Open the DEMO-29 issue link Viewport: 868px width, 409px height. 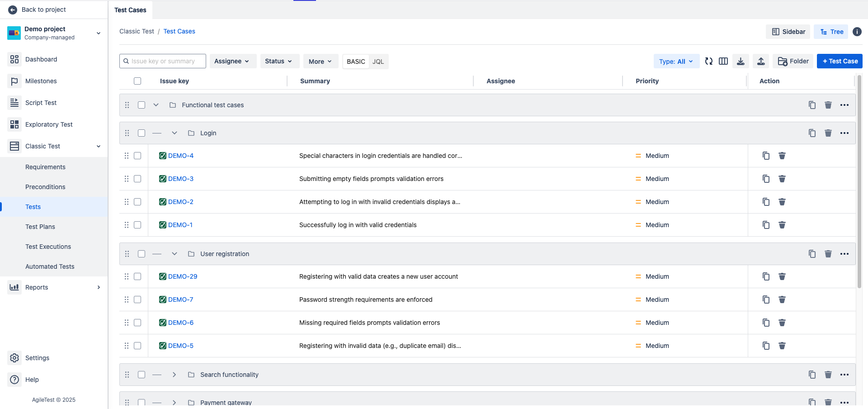[x=183, y=276]
